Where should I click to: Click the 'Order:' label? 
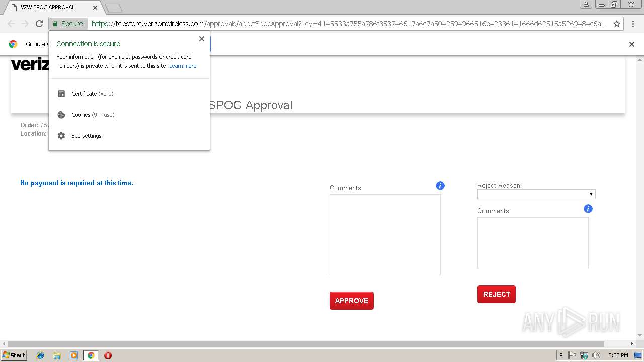[29, 125]
